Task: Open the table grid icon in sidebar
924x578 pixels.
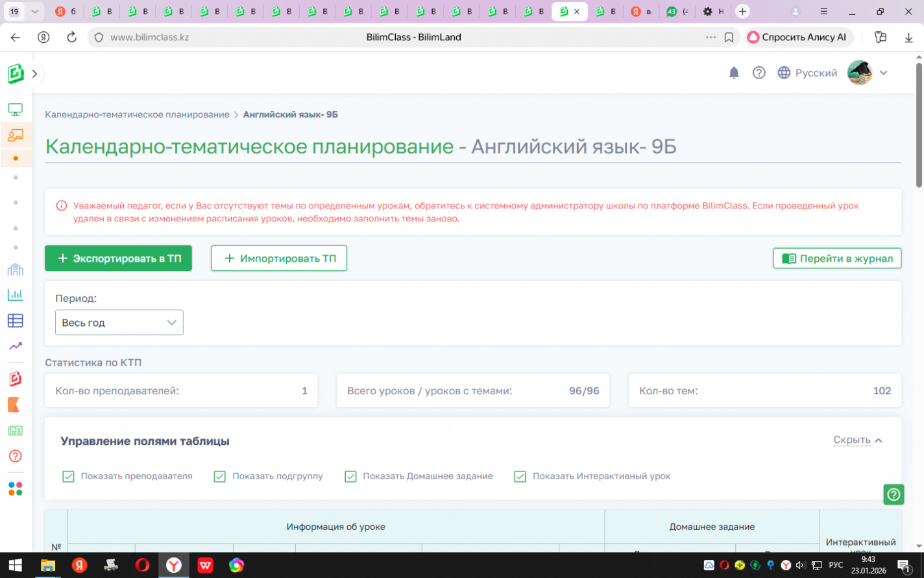Action: 16,320
